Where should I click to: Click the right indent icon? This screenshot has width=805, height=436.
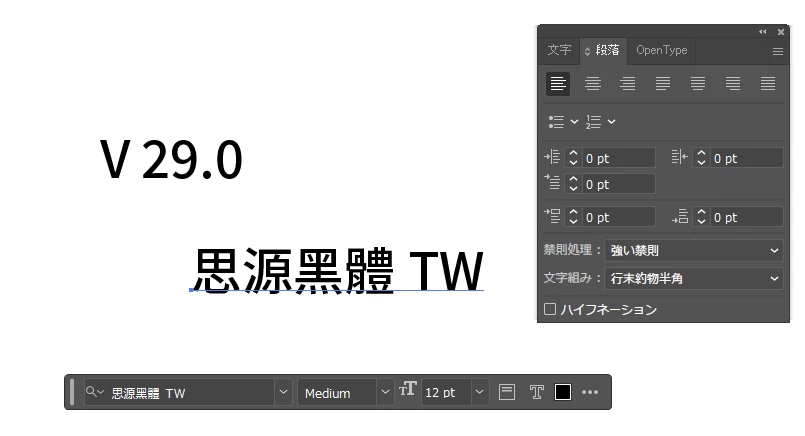tap(679, 157)
